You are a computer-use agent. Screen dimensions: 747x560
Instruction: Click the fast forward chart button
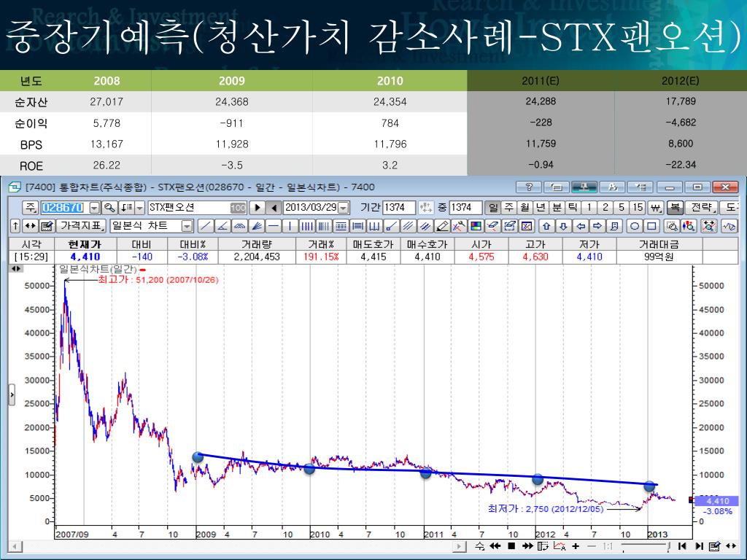tap(527, 546)
